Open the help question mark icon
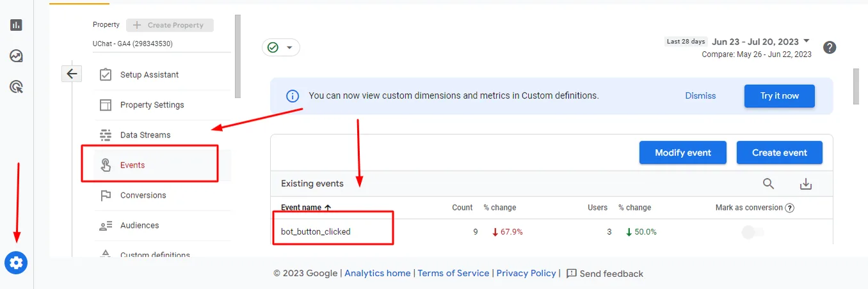 click(x=830, y=47)
